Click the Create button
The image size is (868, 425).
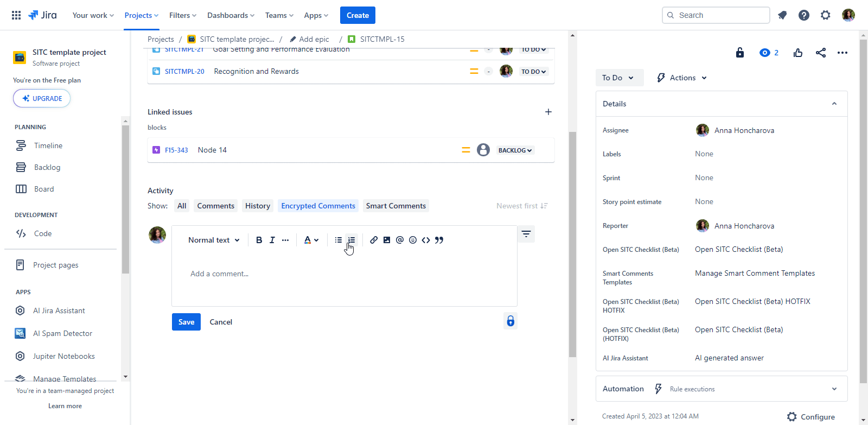point(358,15)
